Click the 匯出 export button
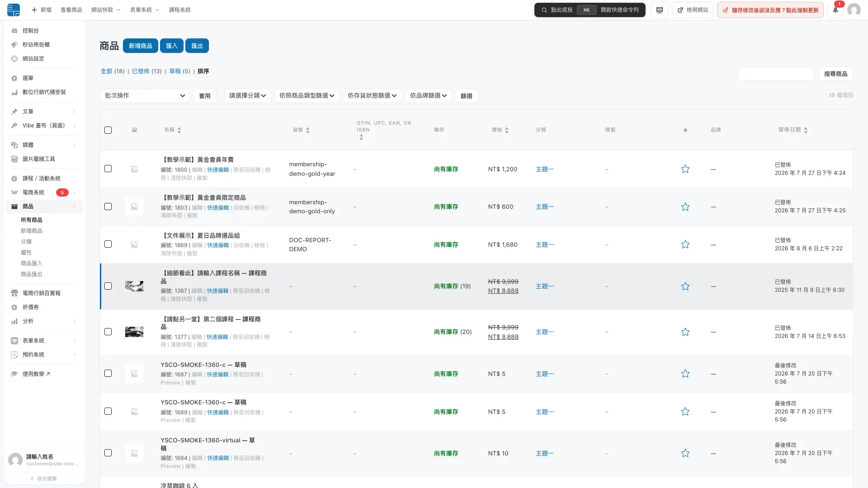 click(197, 46)
